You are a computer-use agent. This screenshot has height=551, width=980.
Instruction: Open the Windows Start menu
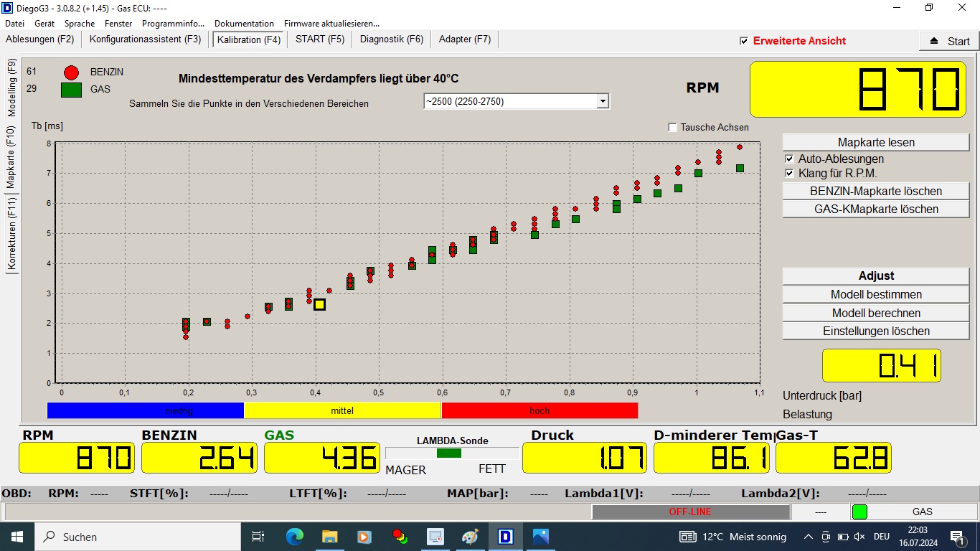pyautogui.click(x=17, y=537)
